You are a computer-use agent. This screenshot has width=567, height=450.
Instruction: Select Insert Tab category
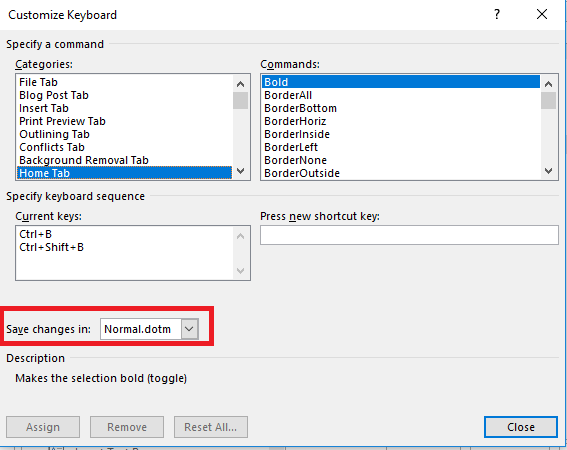pos(44,108)
